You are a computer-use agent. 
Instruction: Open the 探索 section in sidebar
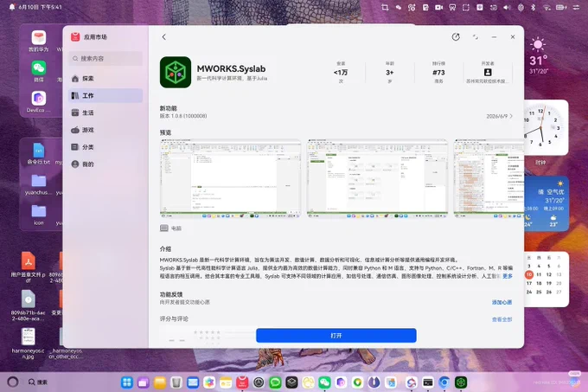coord(105,79)
